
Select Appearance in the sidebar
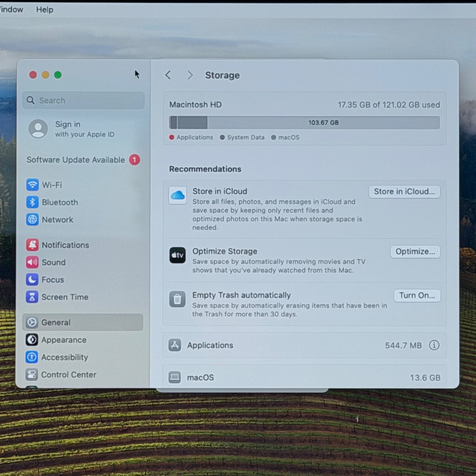pos(64,340)
